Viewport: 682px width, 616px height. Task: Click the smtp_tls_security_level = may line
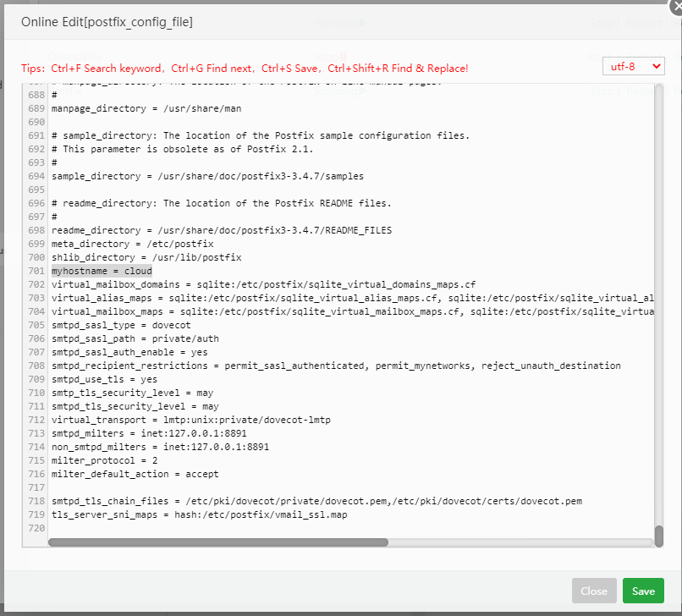[132, 393]
